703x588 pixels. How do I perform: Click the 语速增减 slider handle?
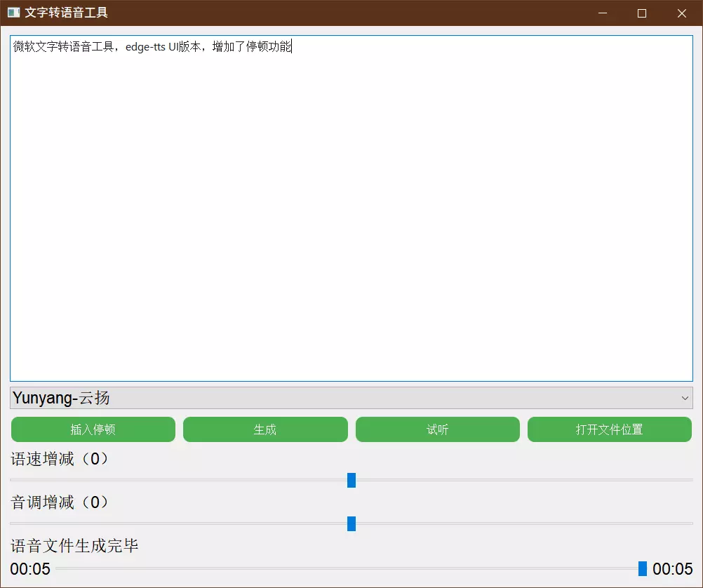tap(351, 480)
